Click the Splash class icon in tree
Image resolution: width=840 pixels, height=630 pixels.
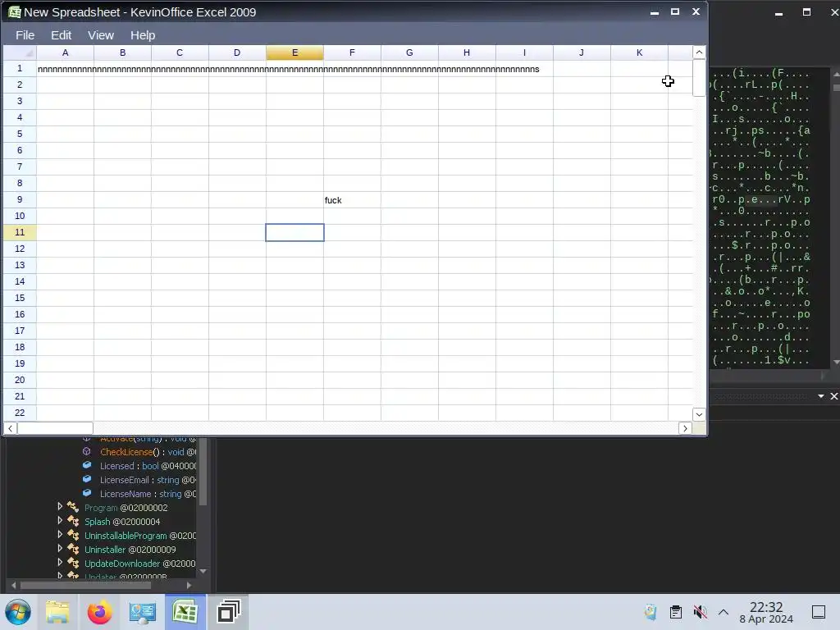tap(73, 521)
